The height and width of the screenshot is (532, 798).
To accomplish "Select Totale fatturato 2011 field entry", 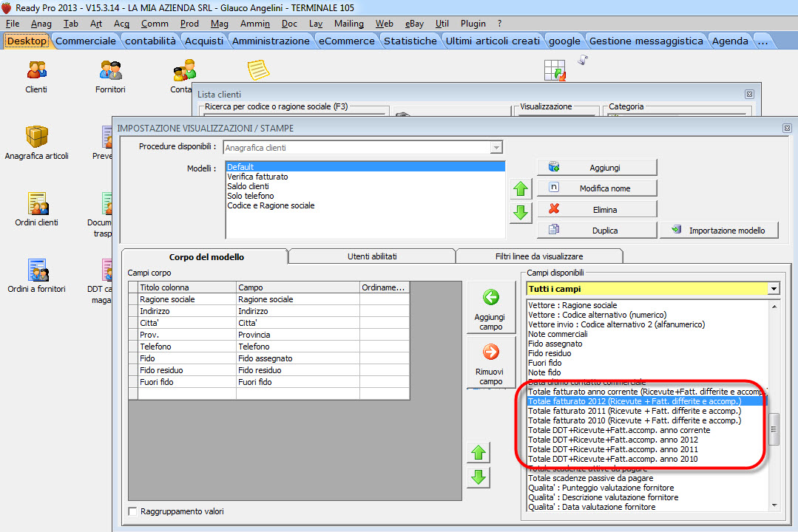I will (x=634, y=411).
